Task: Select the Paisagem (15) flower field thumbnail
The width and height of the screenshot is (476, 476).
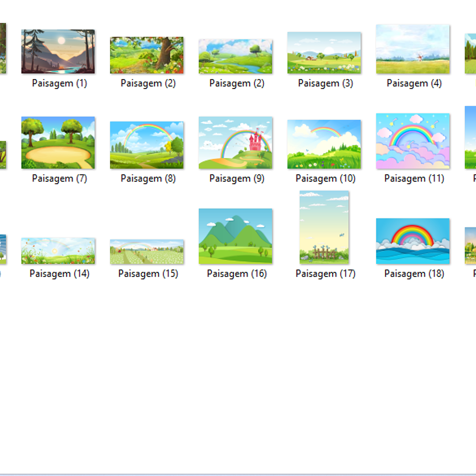Action: click(x=146, y=251)
